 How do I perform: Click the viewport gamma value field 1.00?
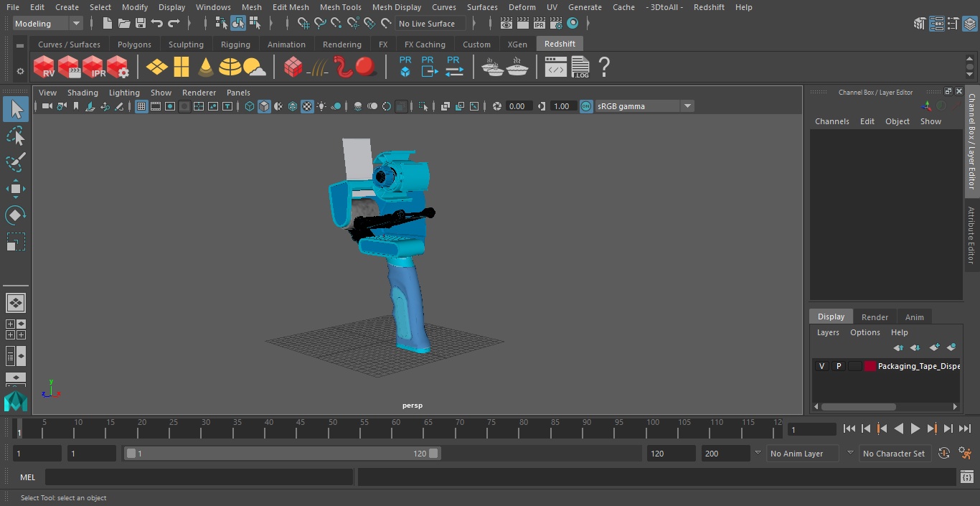(562, 106)
